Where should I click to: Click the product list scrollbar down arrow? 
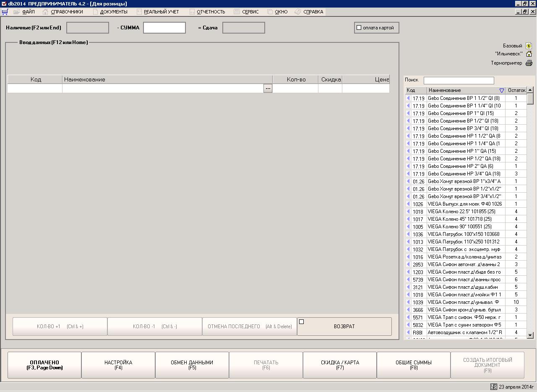click(x=530, y=335)
